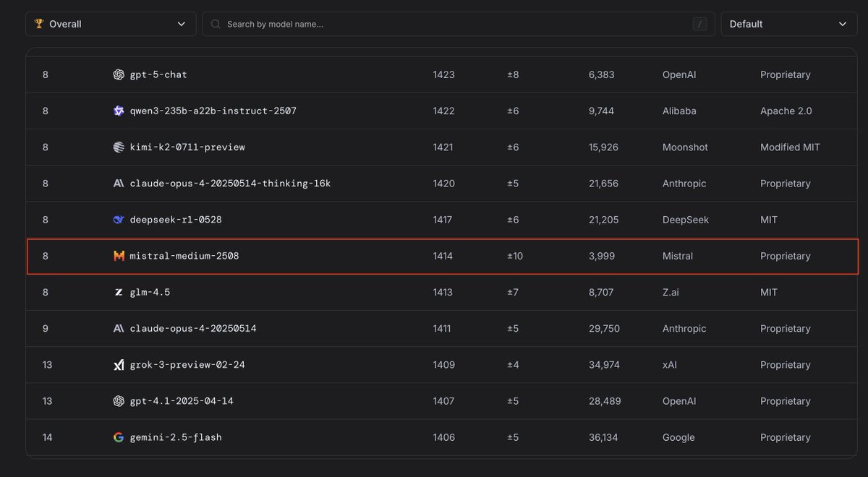Click the Mistral logo beside mistral-medium-2508
This screenshot has width=868, height=477.
[119, 256]
